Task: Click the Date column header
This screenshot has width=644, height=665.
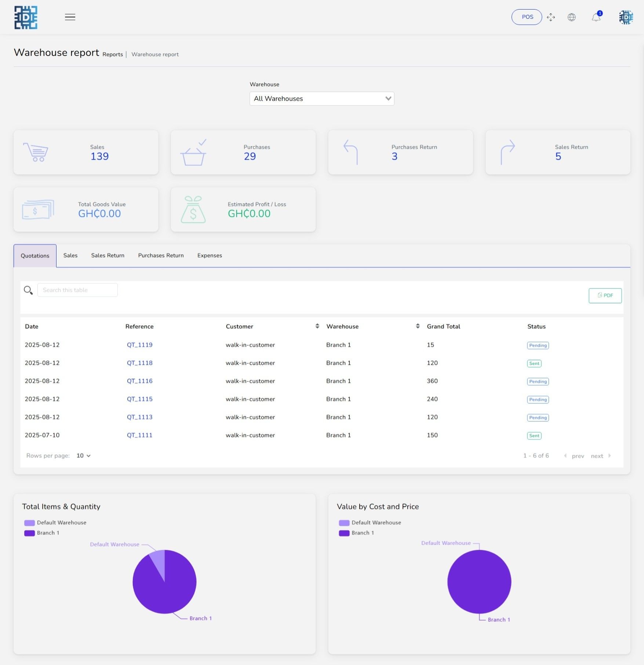Action: click(x=32, y=326)
